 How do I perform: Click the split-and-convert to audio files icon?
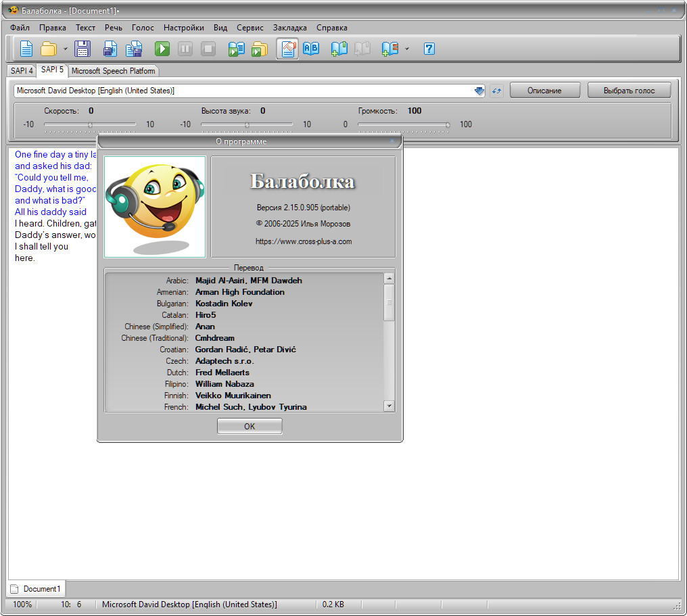[x=134, y=49]
